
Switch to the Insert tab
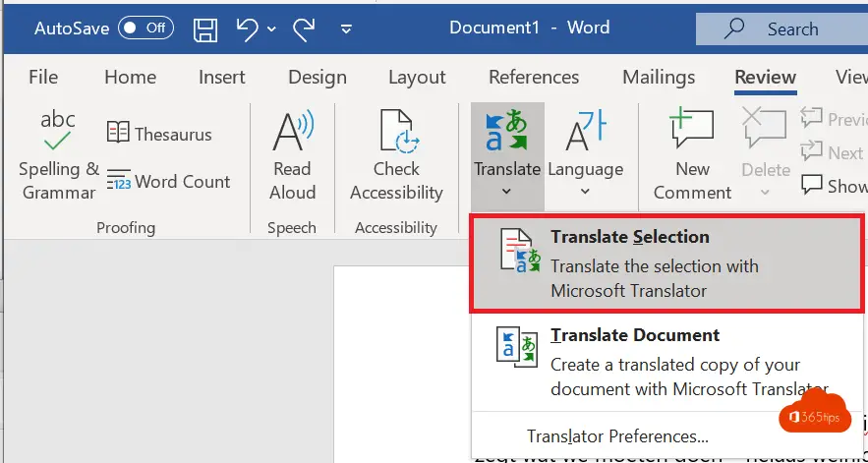click(222, 77)
